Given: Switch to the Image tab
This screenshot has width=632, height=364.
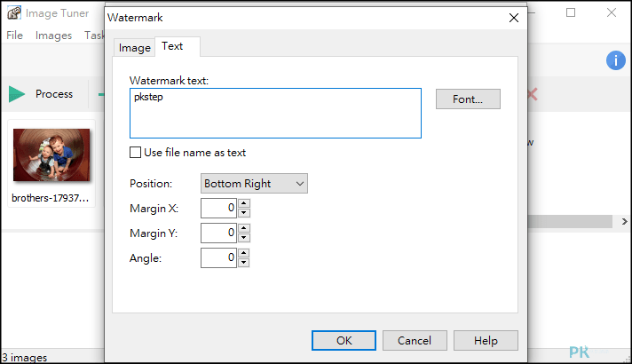Looking at the screenshot, I should coord(135,48).
